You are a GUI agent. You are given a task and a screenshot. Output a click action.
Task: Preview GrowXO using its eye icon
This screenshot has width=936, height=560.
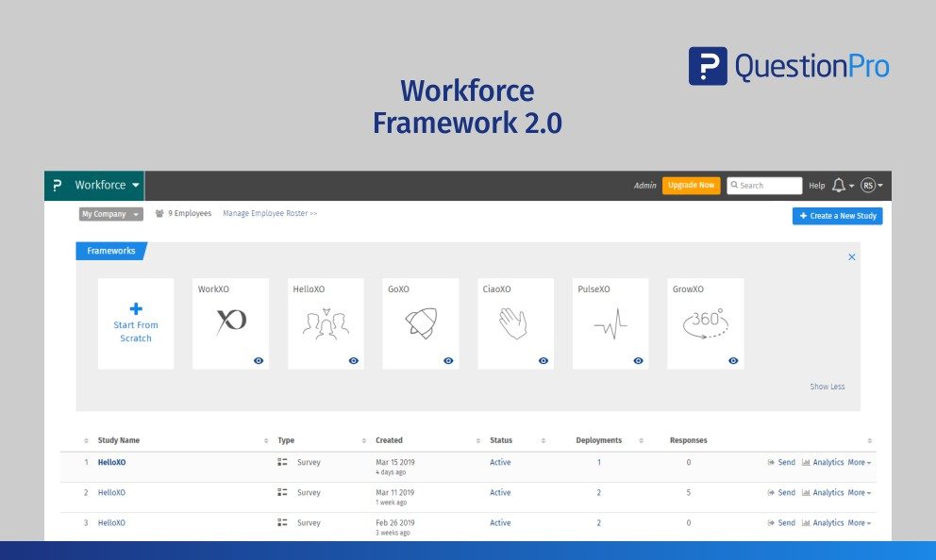pyautogui.click(x=733, y=361)
